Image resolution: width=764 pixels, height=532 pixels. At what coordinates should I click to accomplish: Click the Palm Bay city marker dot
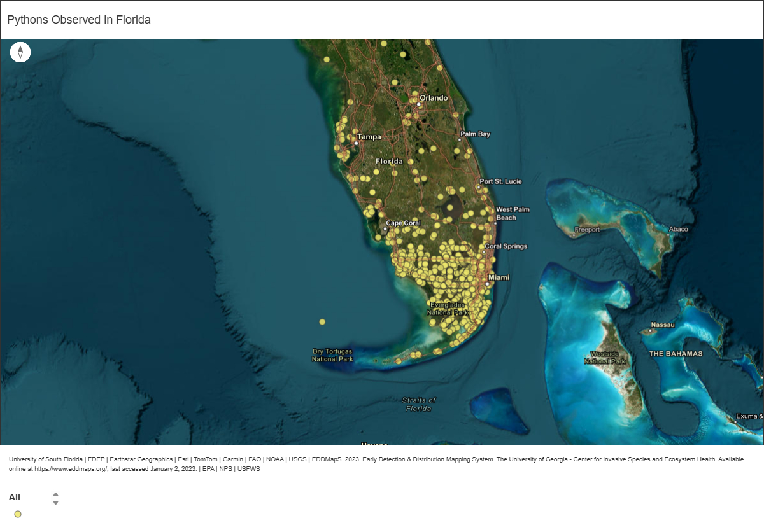(x=459, y=139)
